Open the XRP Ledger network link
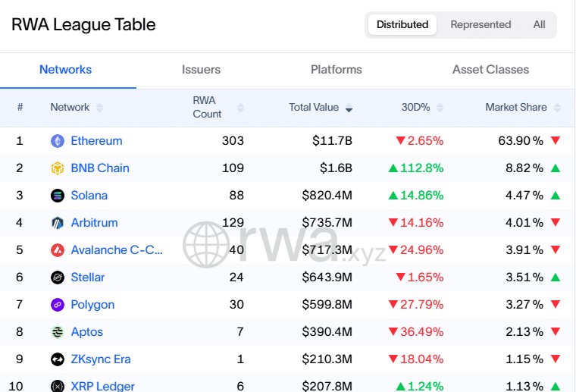Screen dimensions: 576x392 [103, 386]
